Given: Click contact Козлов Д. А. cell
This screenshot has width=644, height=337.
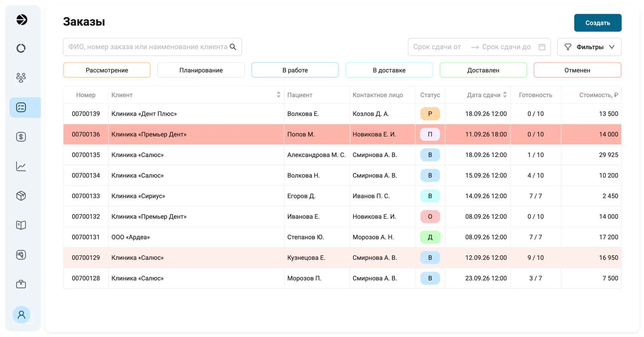Looking at the screenshot, I should [x=383, y=114].
